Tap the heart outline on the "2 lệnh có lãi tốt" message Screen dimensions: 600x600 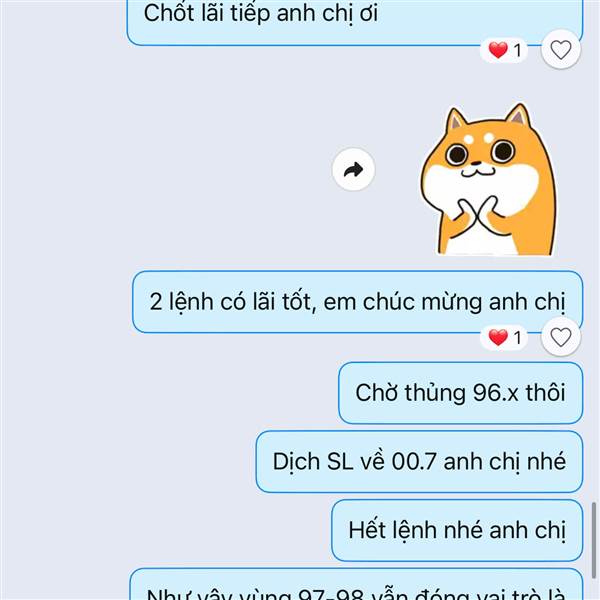pos(561,337)
